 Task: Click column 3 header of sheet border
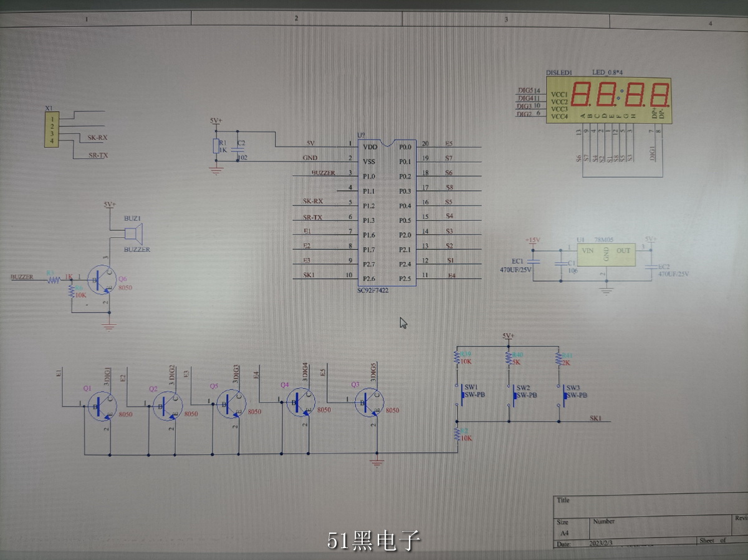pos(506,20)
